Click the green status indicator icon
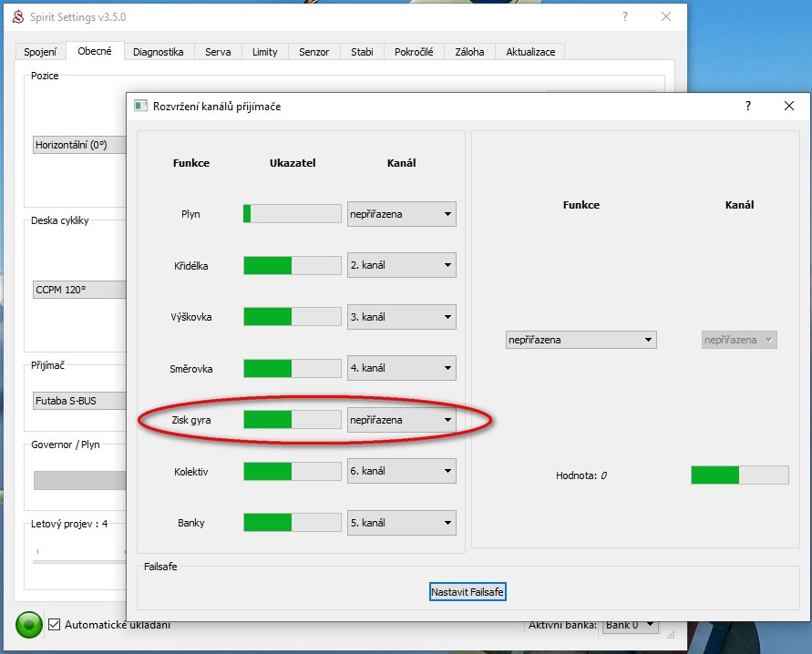This screenshot has height=654, width=812. (29, 625)
